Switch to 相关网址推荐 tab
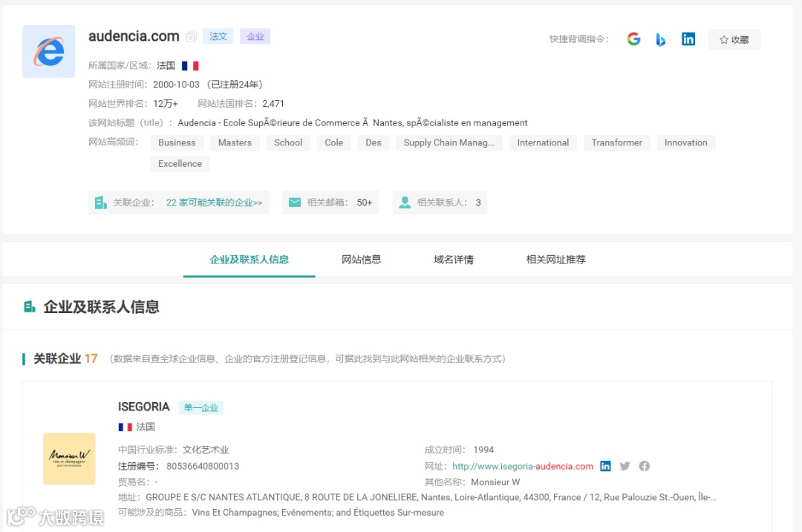 [x=555, y=260]
